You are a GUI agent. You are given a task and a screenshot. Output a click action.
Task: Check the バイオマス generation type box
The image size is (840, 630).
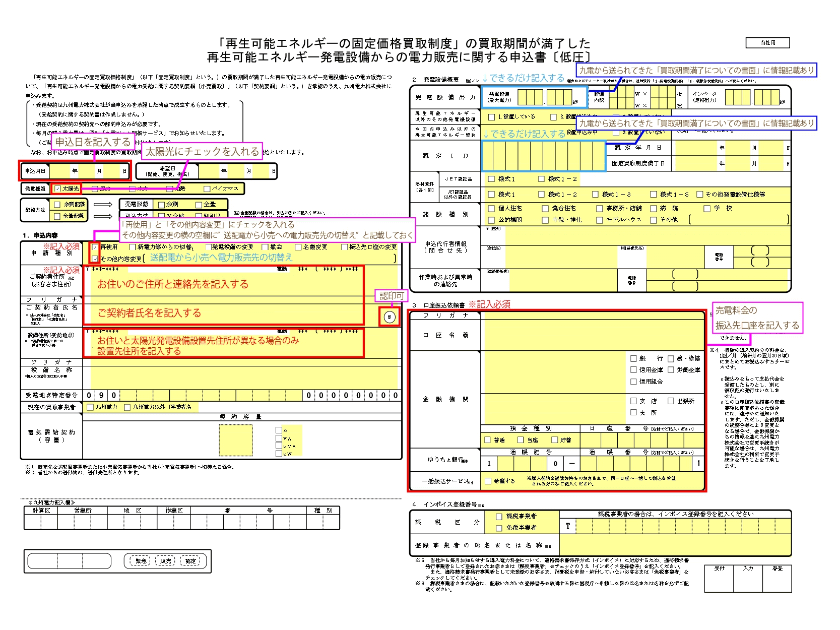(x=207, y=189)
